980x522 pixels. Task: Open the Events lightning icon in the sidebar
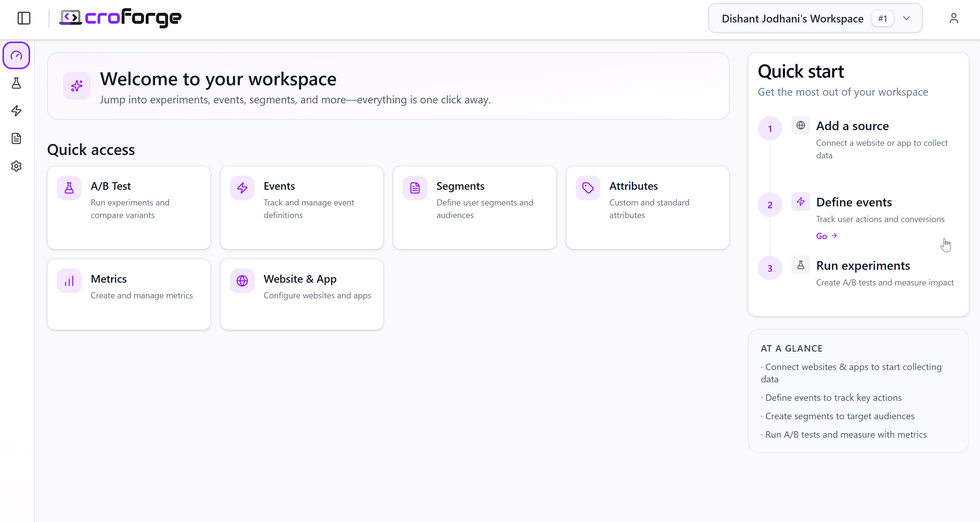(16, 111)
